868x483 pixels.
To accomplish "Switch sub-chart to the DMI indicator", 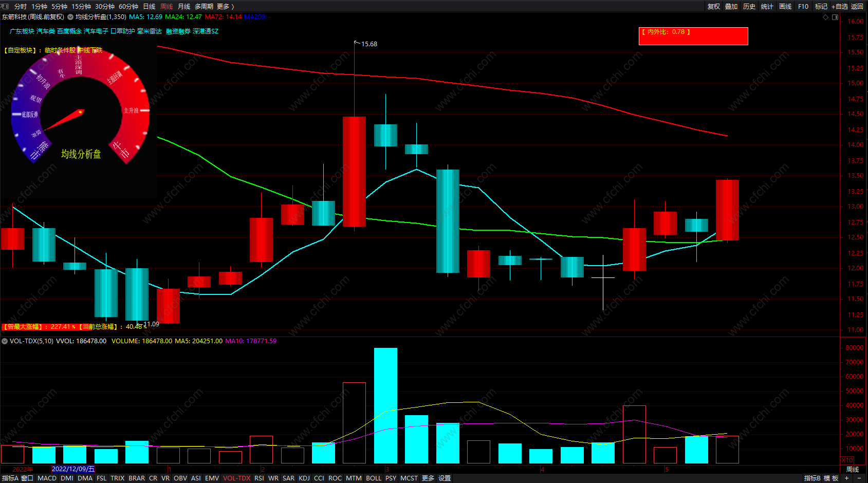I will pyautogui.click(x=67, y=478).
